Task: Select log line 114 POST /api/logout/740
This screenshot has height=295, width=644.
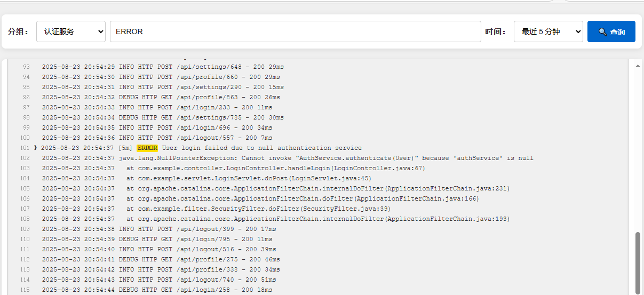Action: pos(159,280)
